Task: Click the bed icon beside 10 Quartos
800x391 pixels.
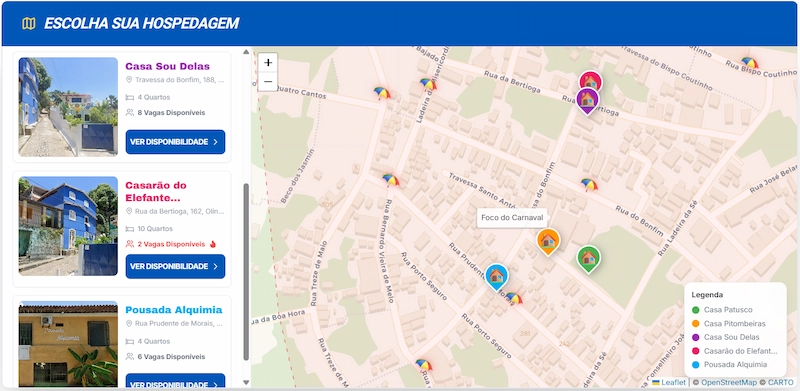Action: tap(130, 229)
